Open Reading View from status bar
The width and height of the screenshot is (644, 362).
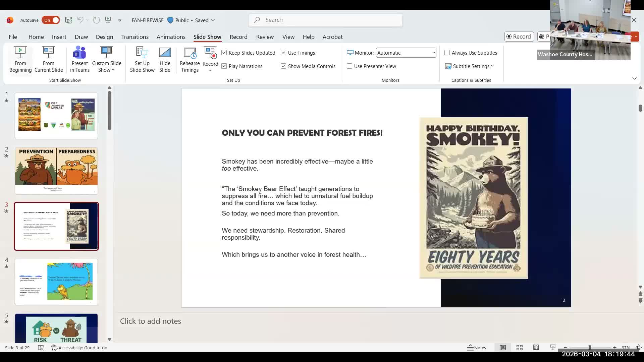[536, 348]
